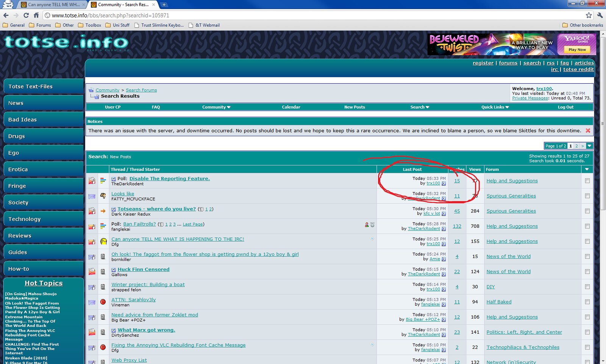
Task: Sort results by the Views column header
Action: pos(475,169)
